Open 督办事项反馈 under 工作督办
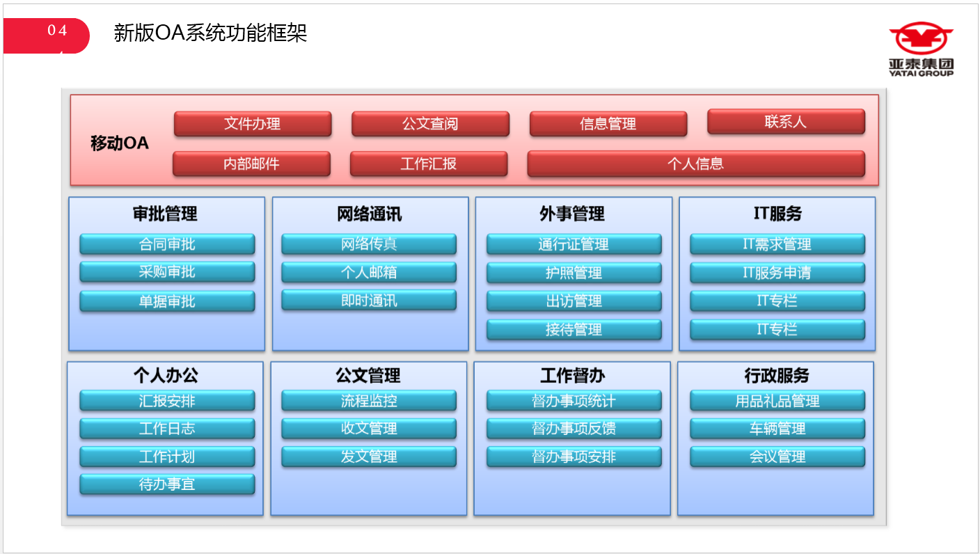Viewport: 980px width, 554px height. (574, 429)
